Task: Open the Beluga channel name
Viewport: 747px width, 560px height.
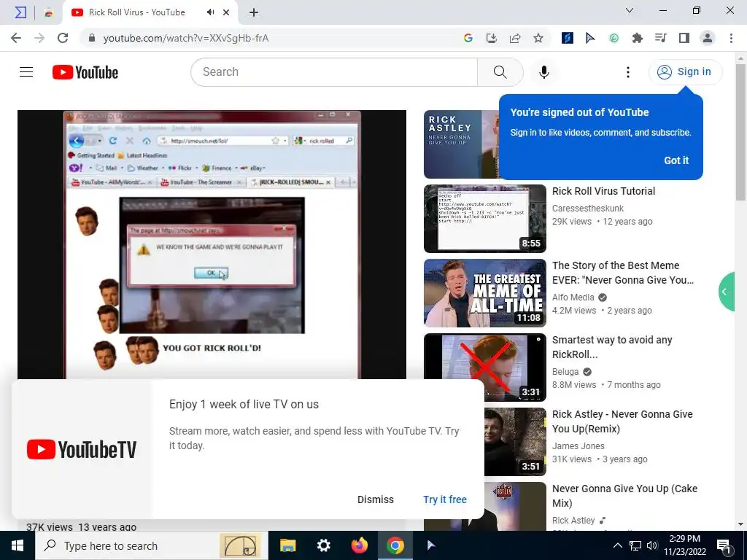Action: [x=565, y=371]
